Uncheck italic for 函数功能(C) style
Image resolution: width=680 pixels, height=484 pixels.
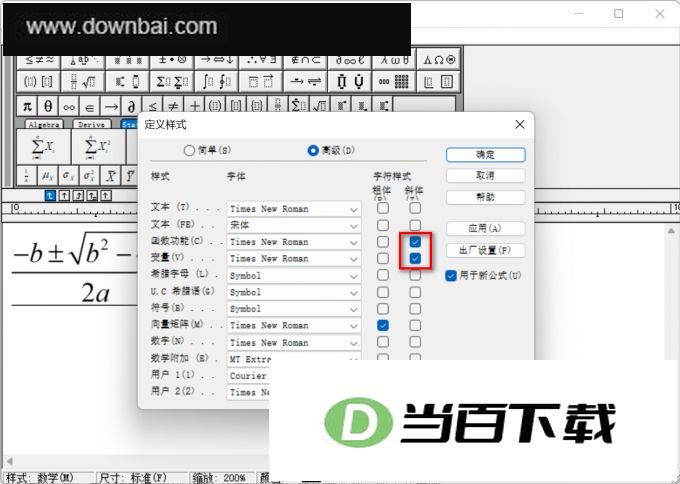(x=415, y=242)
